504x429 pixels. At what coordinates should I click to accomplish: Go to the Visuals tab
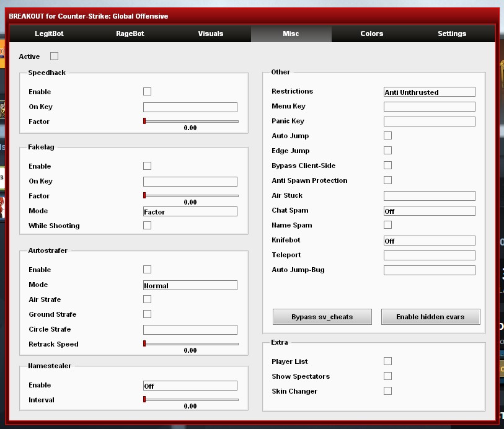pyautogui.click(x=211, y=33)
